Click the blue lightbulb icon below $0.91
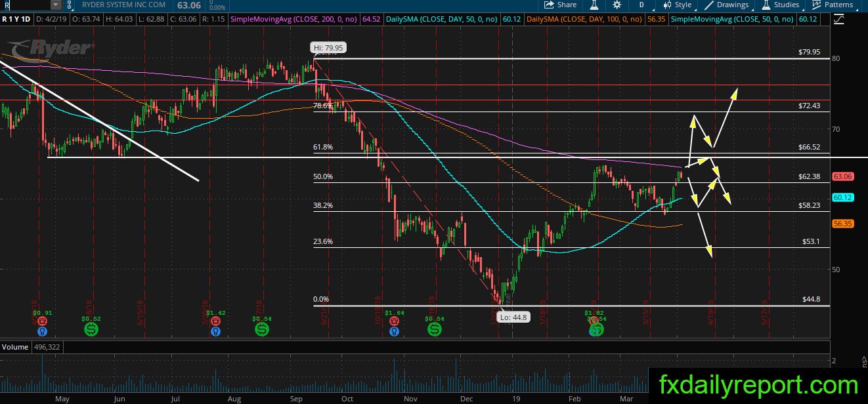 click(x=42, y=331)
